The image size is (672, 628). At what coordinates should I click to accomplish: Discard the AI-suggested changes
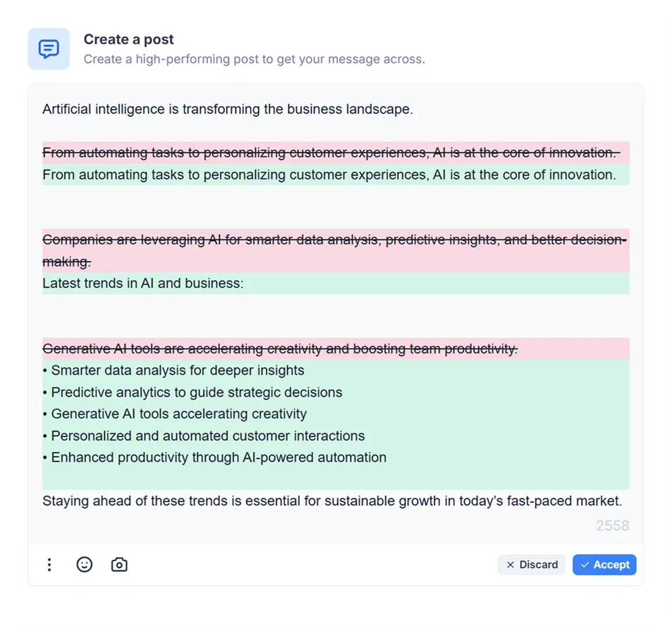tap(531, 565)
